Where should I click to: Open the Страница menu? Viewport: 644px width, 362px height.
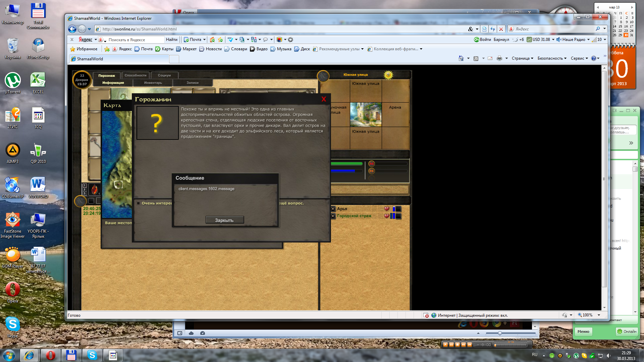tap(522, 58)
